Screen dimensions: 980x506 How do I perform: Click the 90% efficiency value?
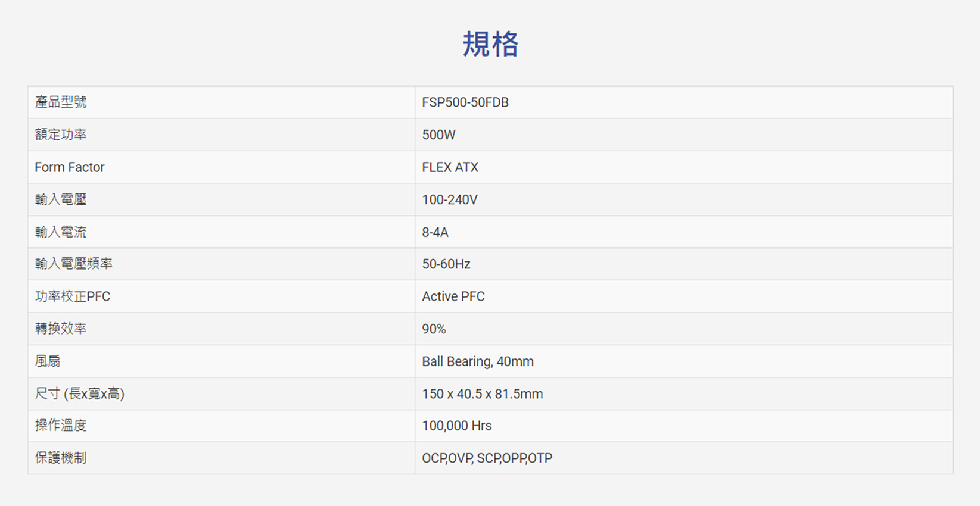click(434, 329)
